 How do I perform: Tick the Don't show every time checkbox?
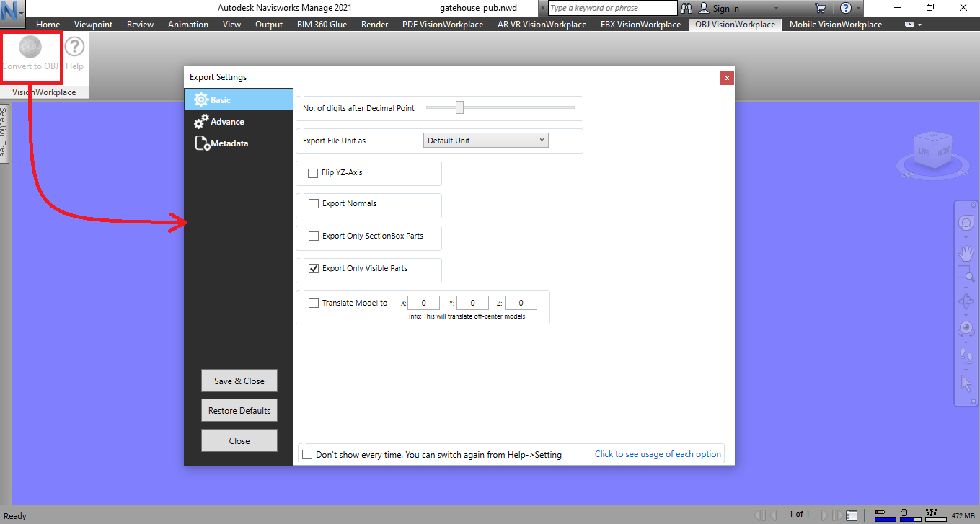pyautogui.click(x=308, y=455)
